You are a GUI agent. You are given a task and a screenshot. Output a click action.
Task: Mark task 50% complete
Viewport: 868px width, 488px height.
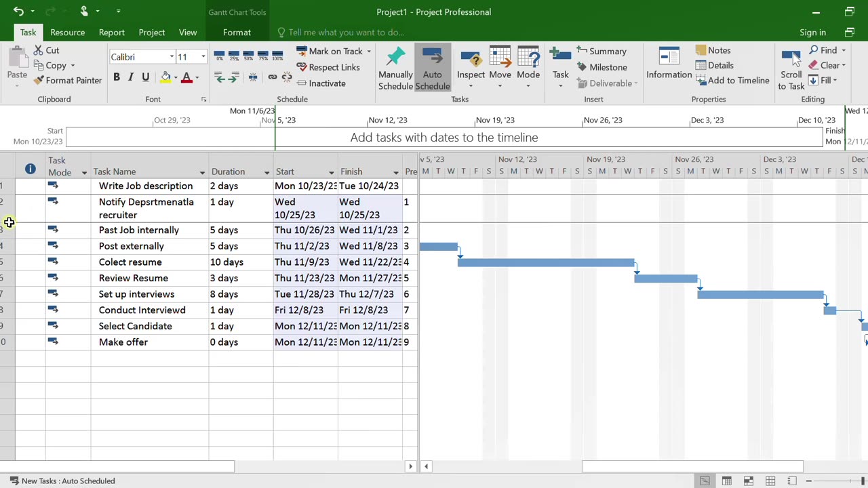click(x=248, y=55)
